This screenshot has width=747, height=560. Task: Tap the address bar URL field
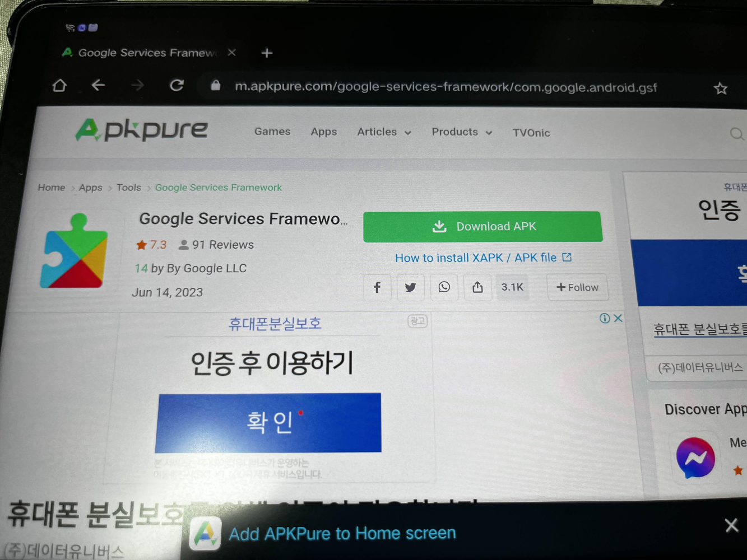coord(446,87)
